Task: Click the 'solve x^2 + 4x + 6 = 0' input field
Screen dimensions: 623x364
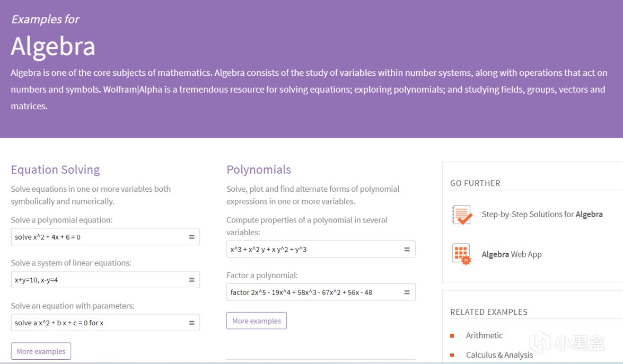Action: point(98,237)
